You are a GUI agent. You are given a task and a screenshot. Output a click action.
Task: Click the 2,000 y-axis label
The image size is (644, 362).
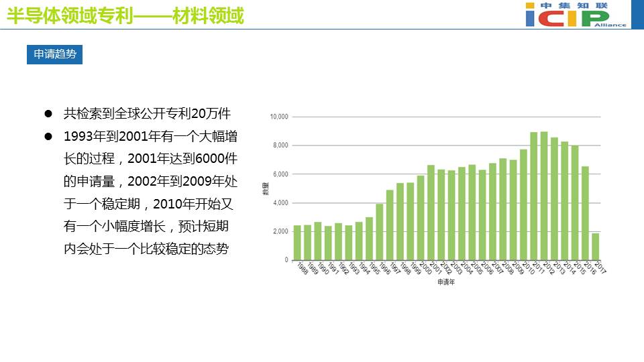coord(280,231)
